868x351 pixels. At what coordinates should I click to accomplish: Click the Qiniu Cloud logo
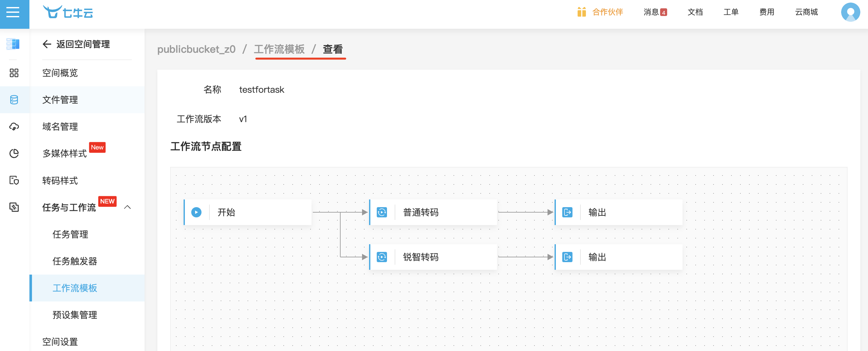pos(68,12)
